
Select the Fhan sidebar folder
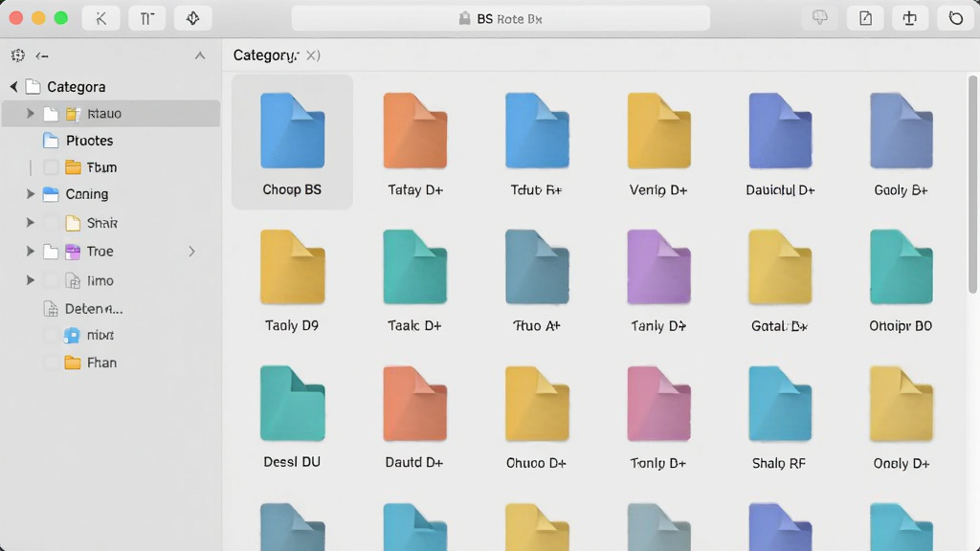(x=91, y=363)
